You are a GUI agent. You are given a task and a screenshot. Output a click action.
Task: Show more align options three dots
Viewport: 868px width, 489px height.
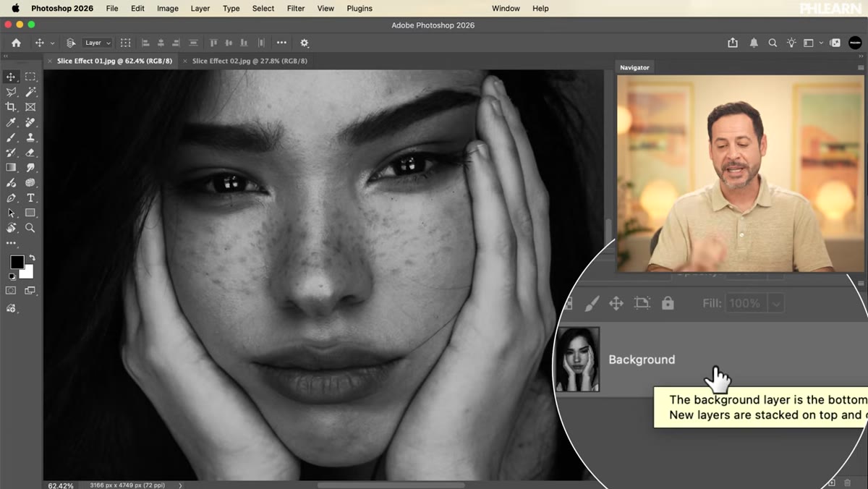(x=281, y=43)
